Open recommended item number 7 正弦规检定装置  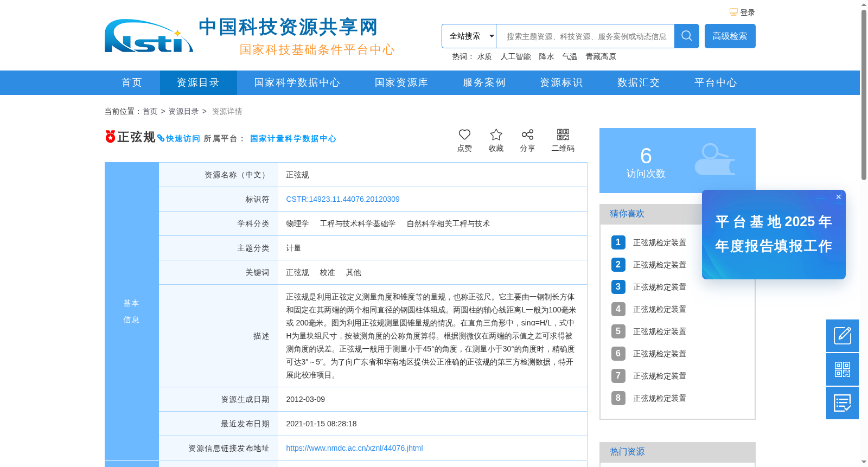(660, 376)
